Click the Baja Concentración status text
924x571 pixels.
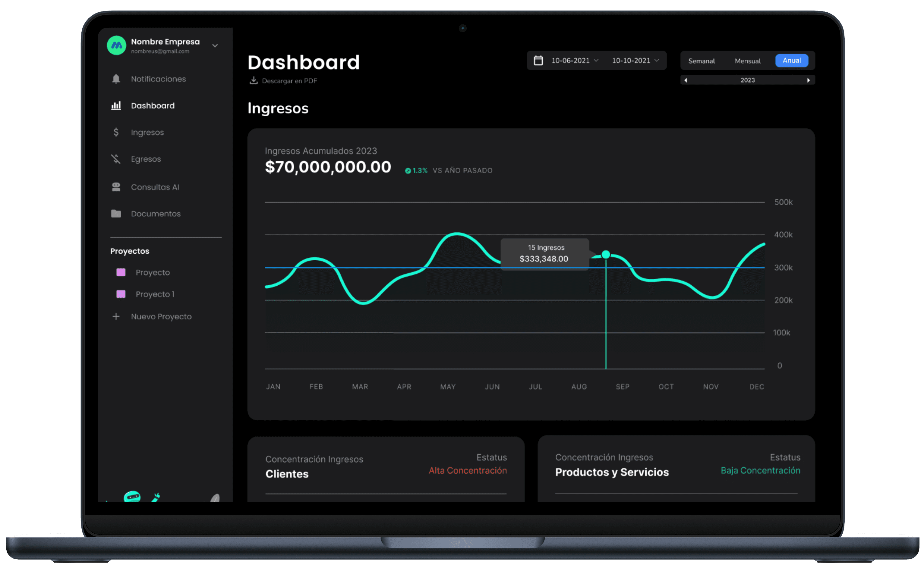760,471
